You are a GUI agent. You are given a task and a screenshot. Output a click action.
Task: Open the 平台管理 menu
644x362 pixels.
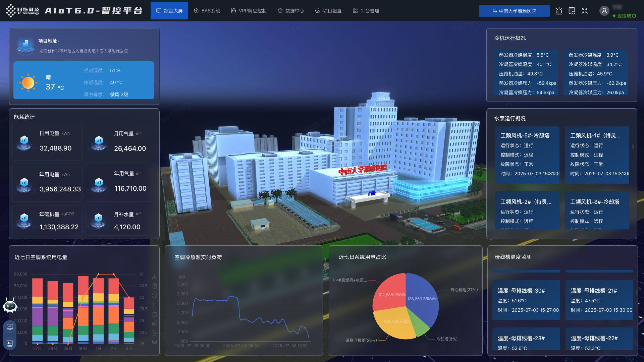(x=366, y=11)
